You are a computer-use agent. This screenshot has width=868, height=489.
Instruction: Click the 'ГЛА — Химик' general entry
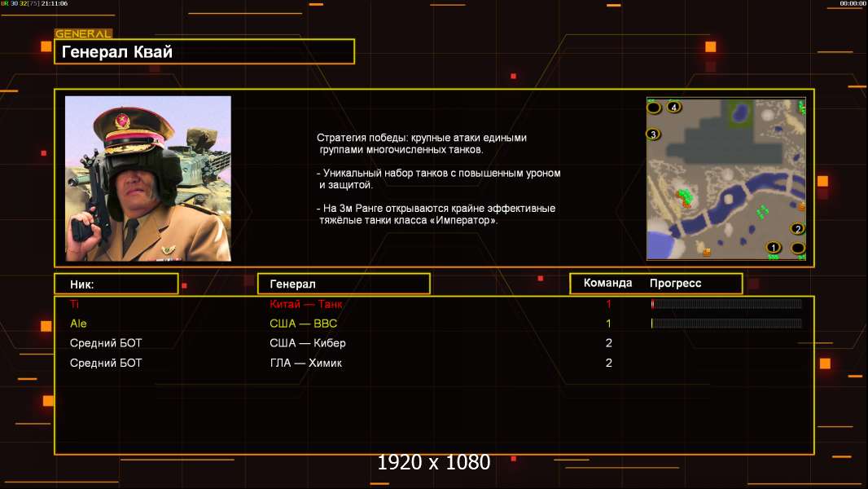[x=305, y=363]
